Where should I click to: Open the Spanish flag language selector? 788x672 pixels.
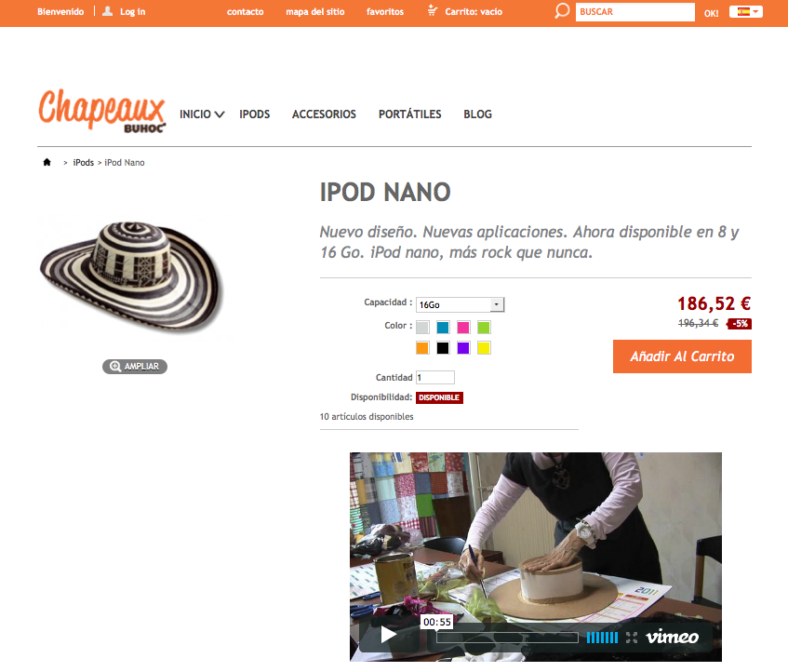pyautogui.click(x=746, y=11)
